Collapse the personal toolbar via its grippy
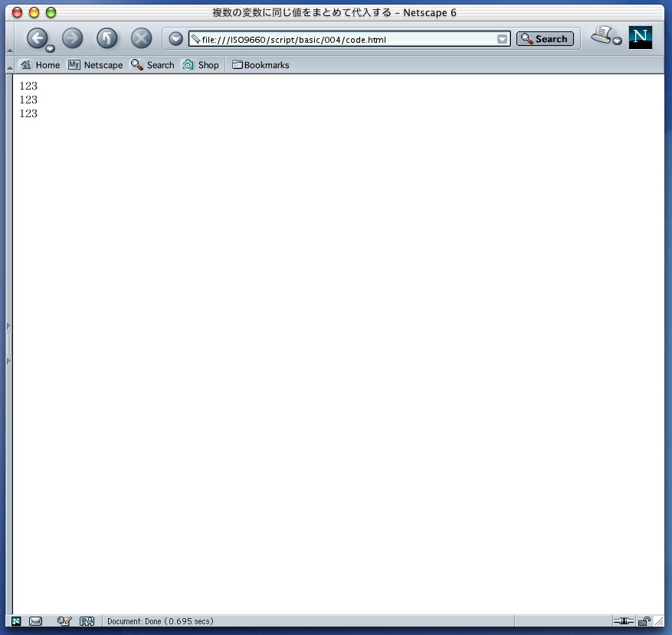 tap(10, 65)
